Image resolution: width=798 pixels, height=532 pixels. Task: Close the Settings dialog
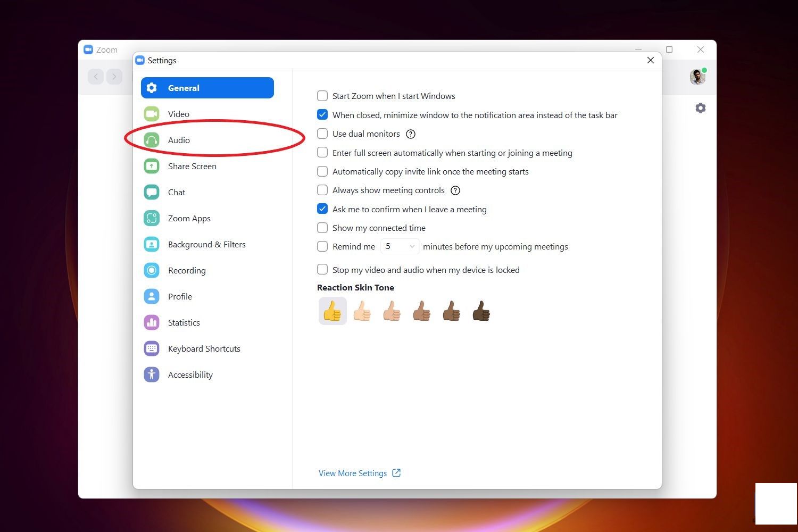coord(650,60)
